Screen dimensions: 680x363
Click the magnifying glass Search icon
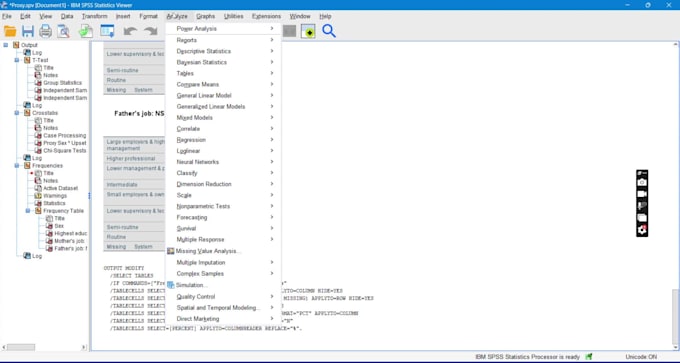tap(329, 31)
